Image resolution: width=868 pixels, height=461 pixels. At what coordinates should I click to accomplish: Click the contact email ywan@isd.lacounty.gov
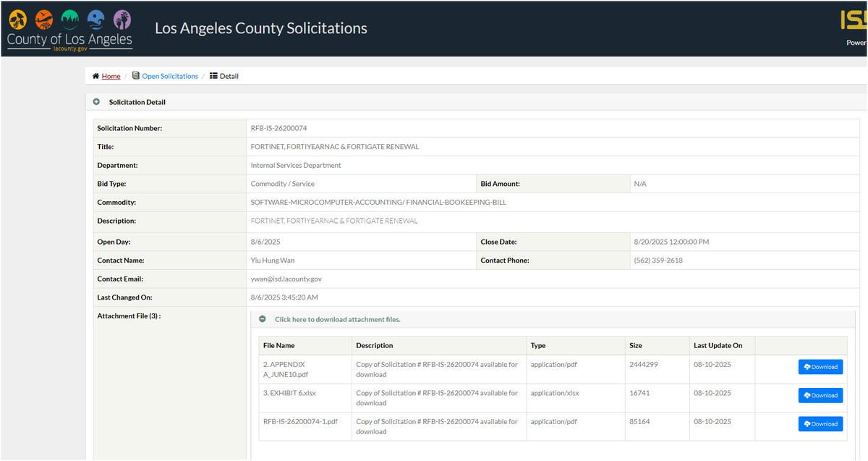click(286, 279)
